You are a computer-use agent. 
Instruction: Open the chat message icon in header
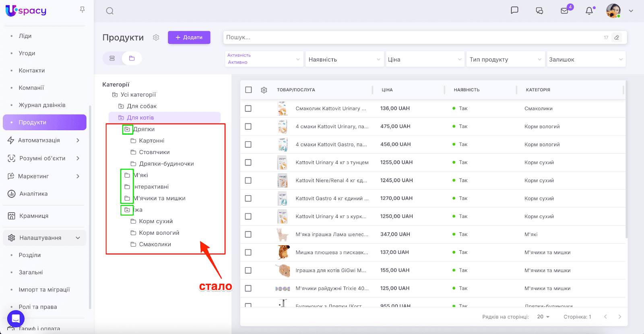tap(514, 10)
